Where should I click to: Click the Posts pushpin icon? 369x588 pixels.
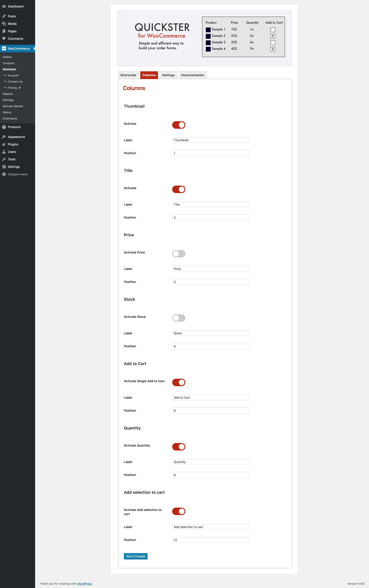point(4,16)
